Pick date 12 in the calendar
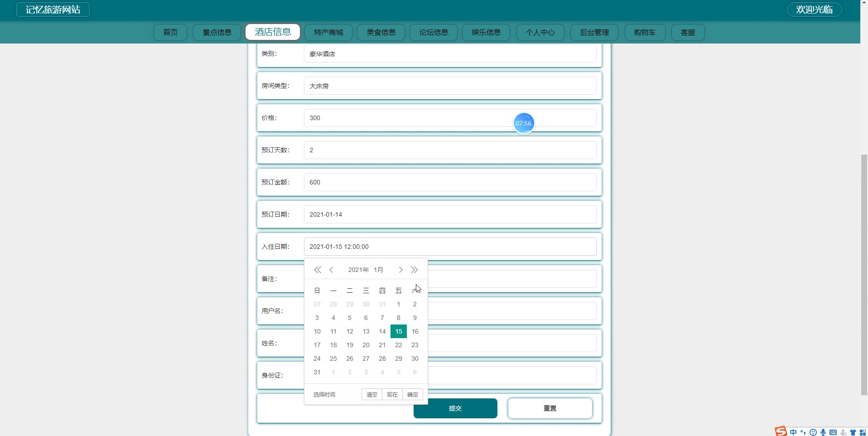The height and width of the screenshot is (436, 868). [x=350, y=331]
